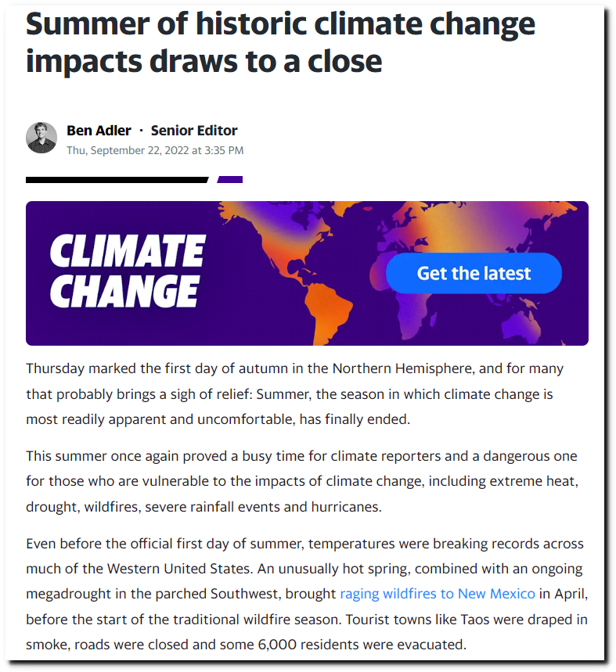Click the word impacts in the headline
The width and height of the screenshot is (616, 672).
pyautogui.click(x=84, y=61)
